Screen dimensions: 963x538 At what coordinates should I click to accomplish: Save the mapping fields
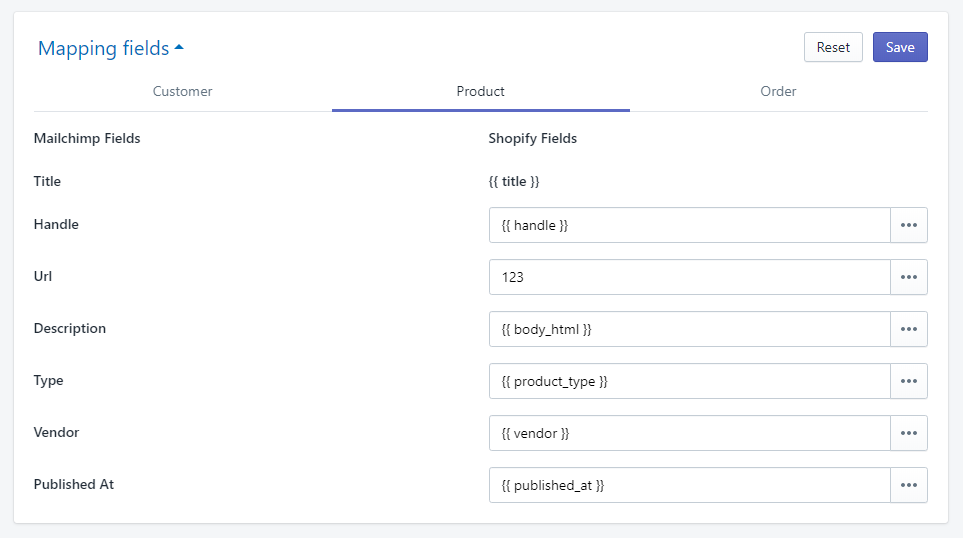pos(899,47)
